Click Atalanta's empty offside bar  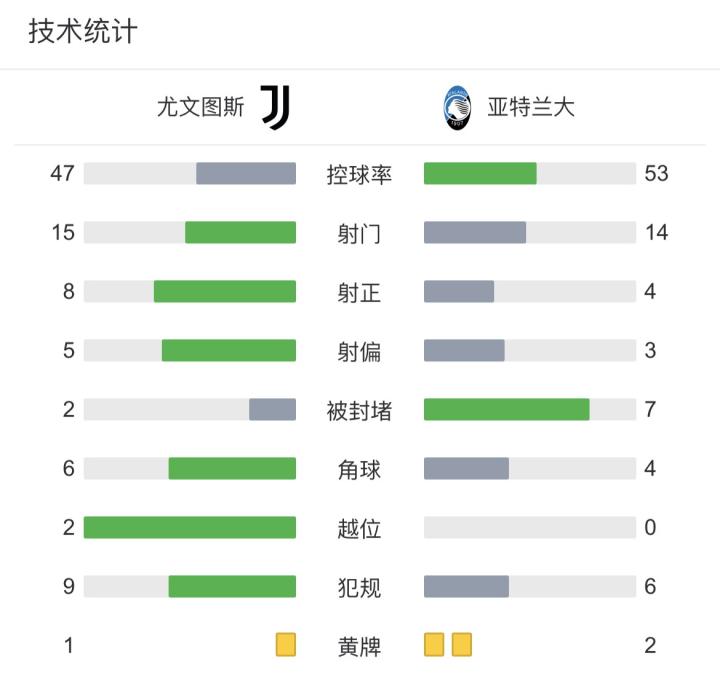pos(530,527)
